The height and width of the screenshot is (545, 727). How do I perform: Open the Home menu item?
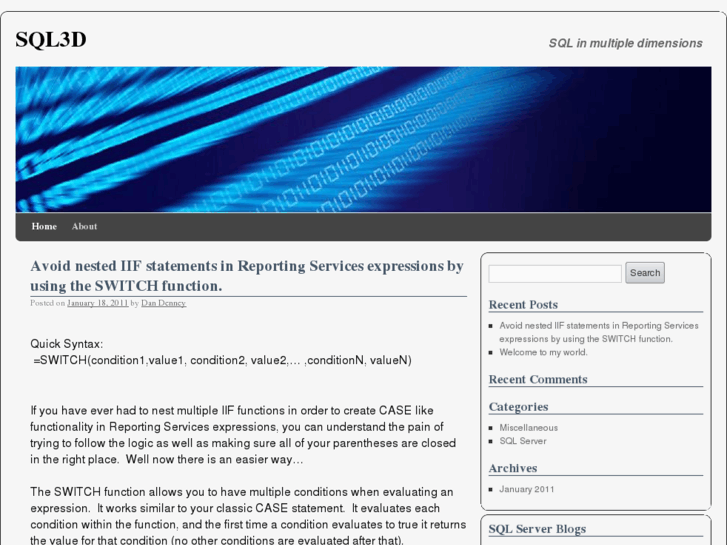(x=44, y=226)
